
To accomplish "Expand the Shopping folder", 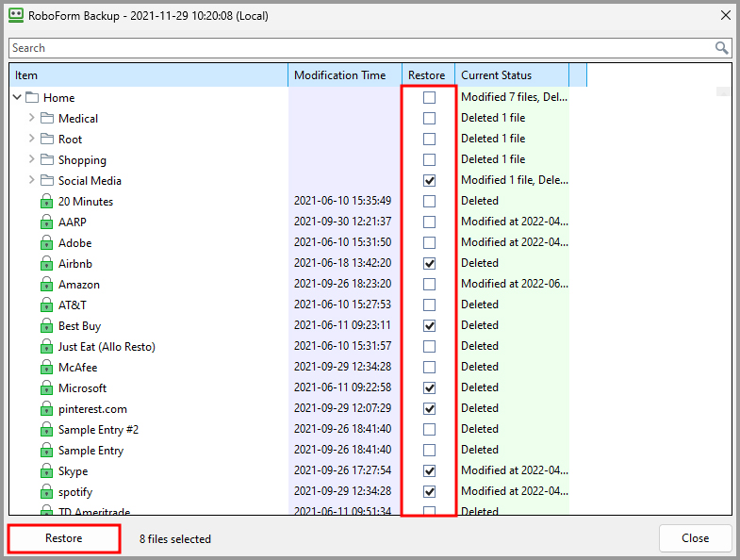I will 32,159.
